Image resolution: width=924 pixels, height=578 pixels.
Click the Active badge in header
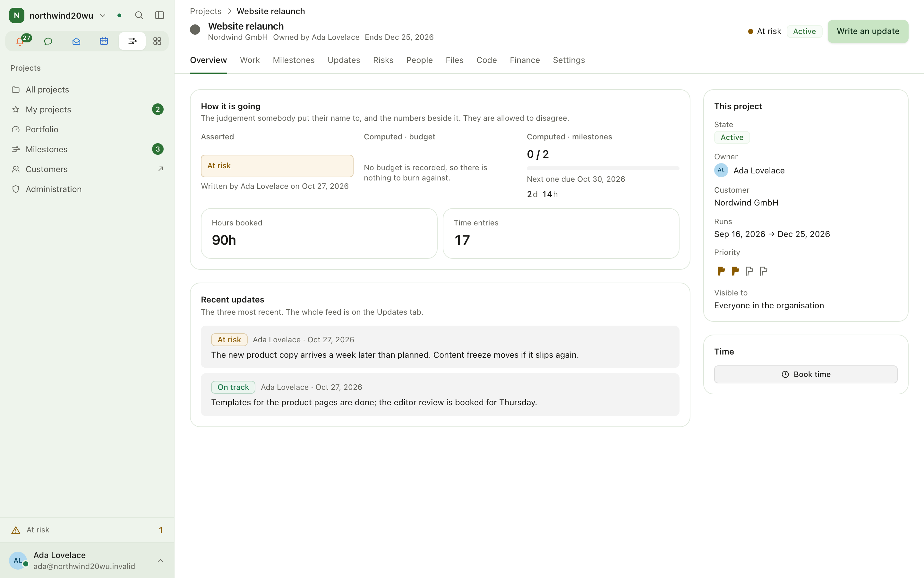click(804, 31)
